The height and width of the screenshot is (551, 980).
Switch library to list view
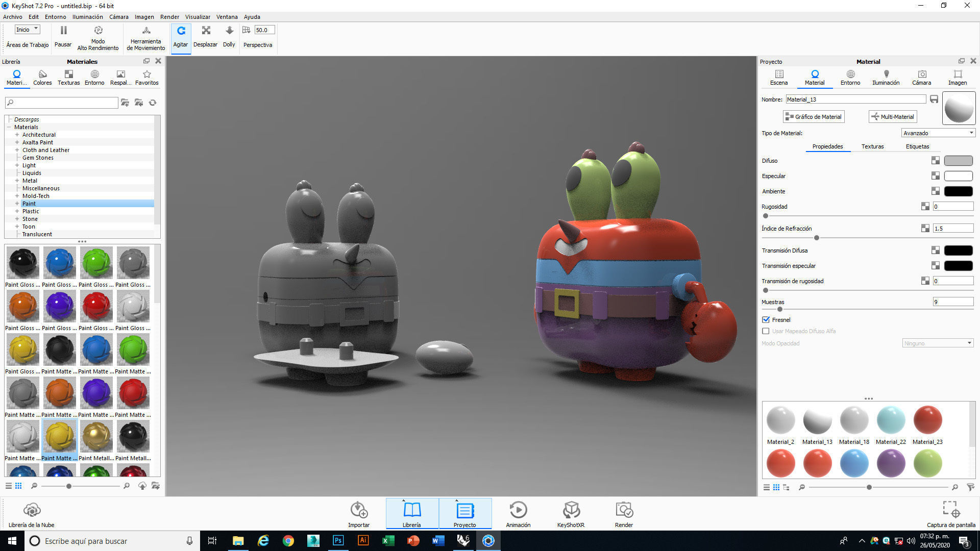9,486
